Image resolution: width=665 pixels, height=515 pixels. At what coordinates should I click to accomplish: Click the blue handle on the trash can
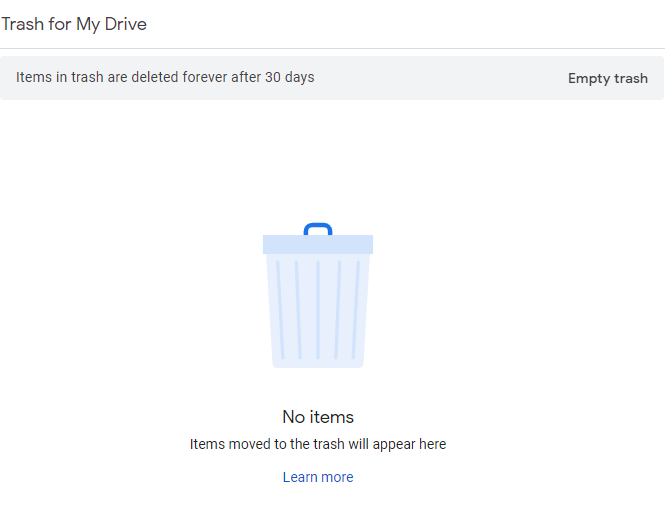coord(318,228)
